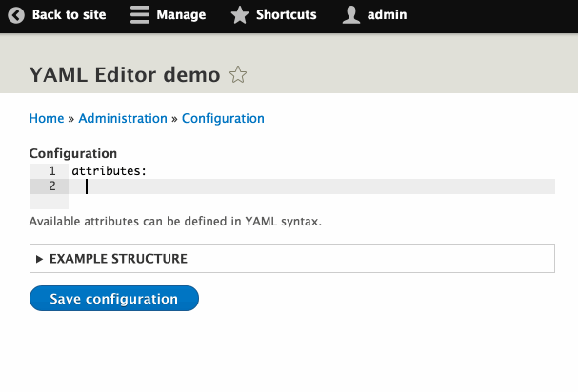Screen dimensions: 578x392
Task: Follow the Configuration breadcrumb link
Action: [x=223, y=118]
